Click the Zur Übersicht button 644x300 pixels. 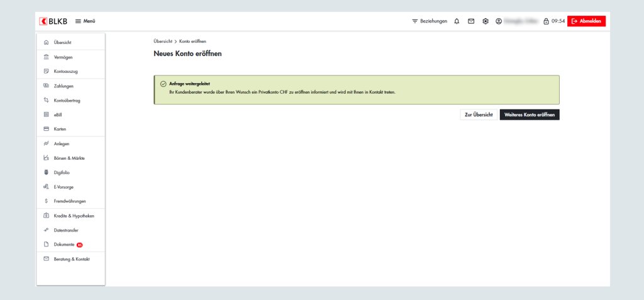coord(479,114)
